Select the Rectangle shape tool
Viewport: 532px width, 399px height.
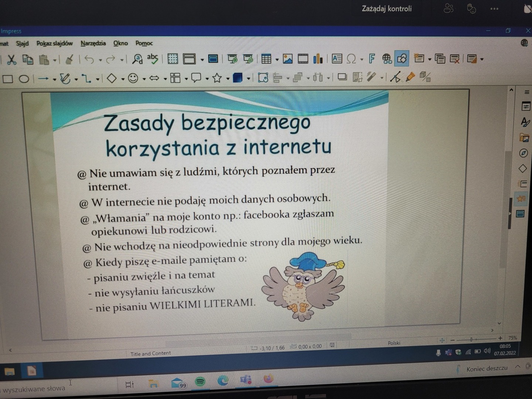click(8, 79)
